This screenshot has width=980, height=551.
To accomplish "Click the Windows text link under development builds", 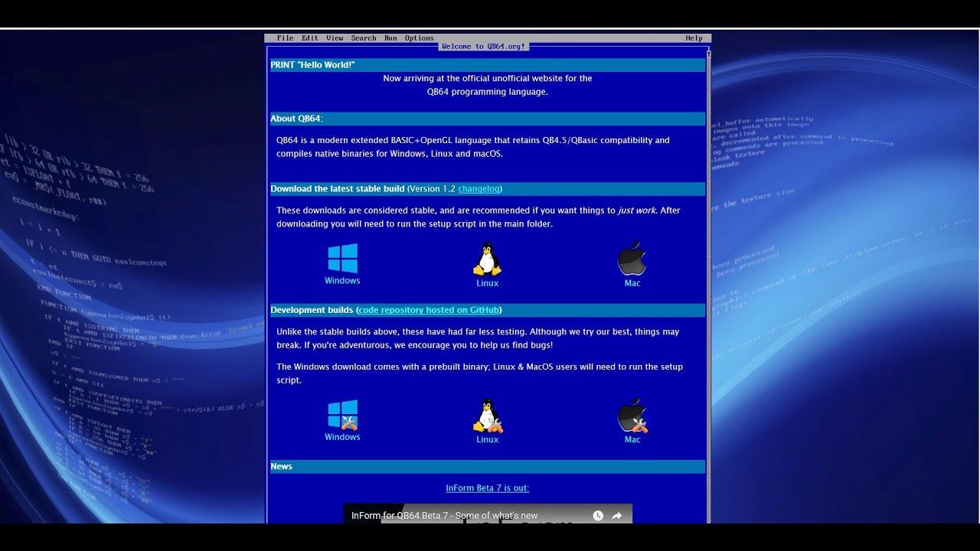I will pos(342,437).
